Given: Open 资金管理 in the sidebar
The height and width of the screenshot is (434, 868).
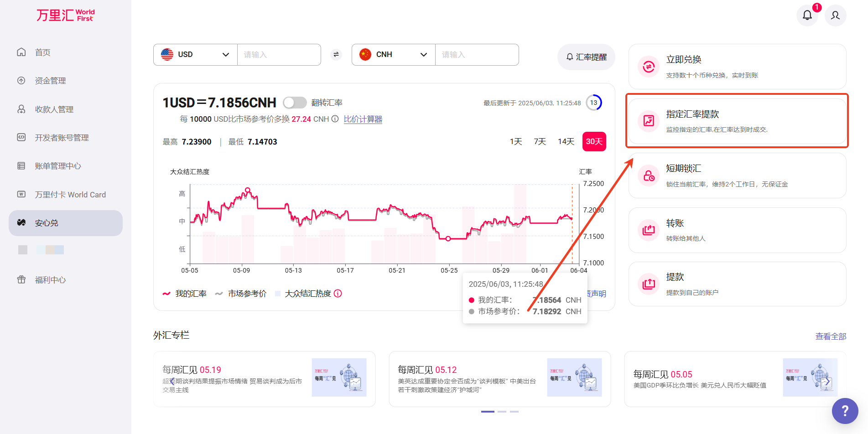Looking at the screenshot, I should (x=51, y=81).
